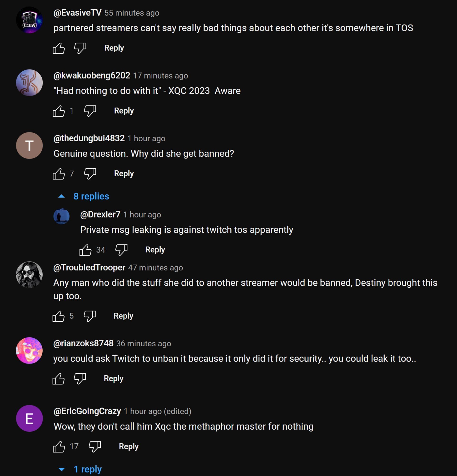Dislike the EvasiveTV comment
This screenshot has width=457, height=476.
click(x=80, y=48)
